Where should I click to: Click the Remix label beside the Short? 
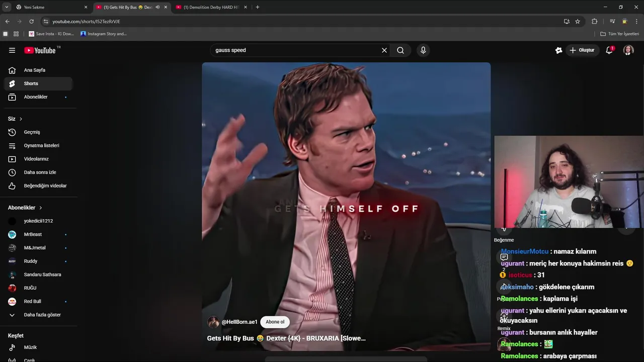tap(504, 328)
